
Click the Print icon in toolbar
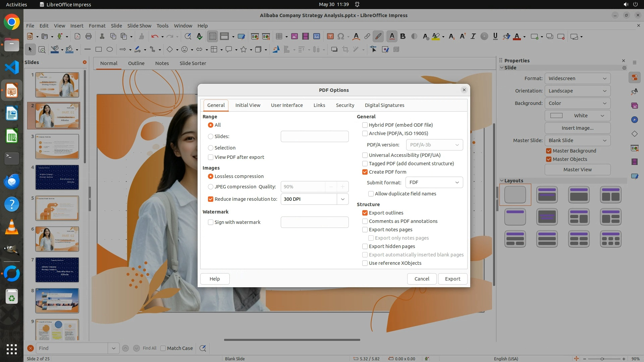point(89,37)
